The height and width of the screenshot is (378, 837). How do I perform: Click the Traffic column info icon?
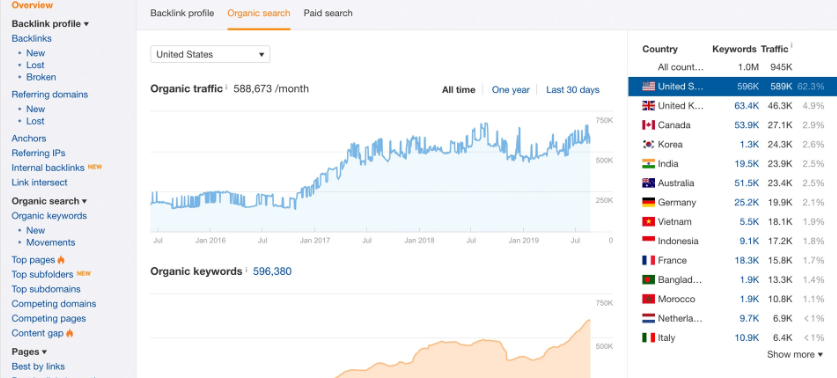[791, 46]
